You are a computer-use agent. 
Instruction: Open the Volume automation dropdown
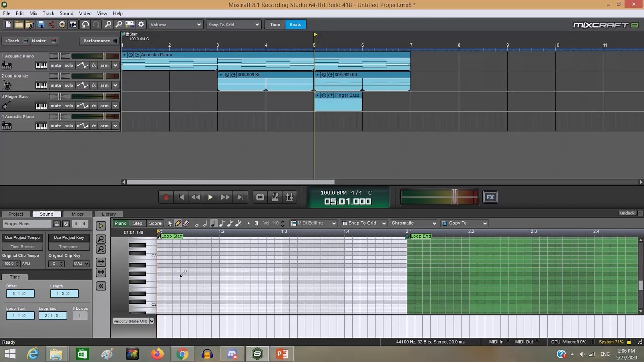[x=176, y=24]
